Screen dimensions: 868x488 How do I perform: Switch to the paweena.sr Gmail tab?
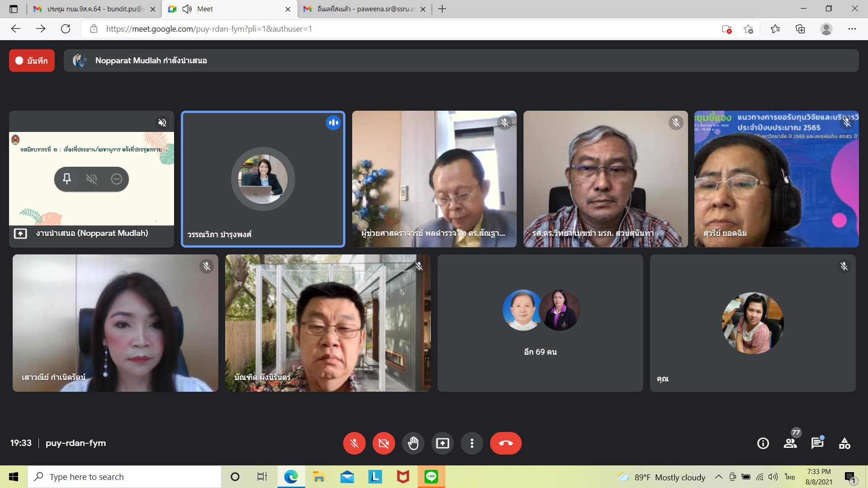click(364, 9)
